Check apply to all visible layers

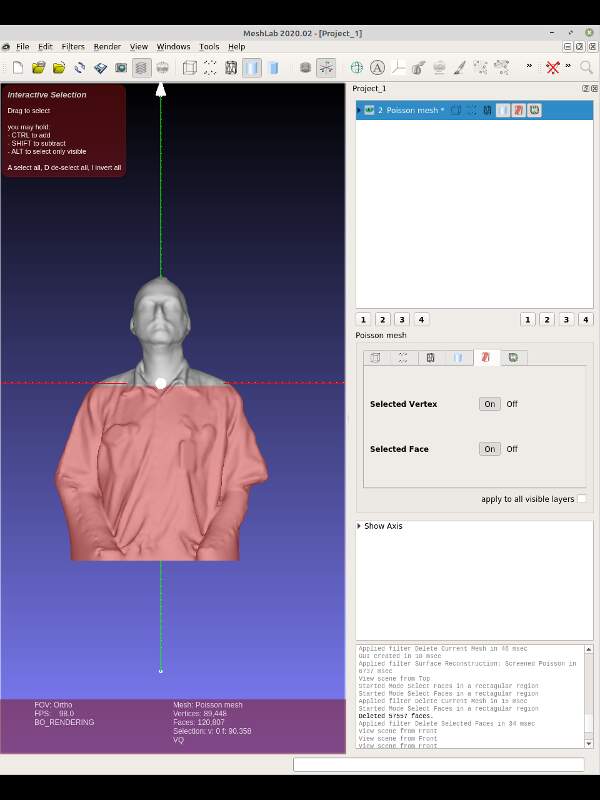[582, 499]
